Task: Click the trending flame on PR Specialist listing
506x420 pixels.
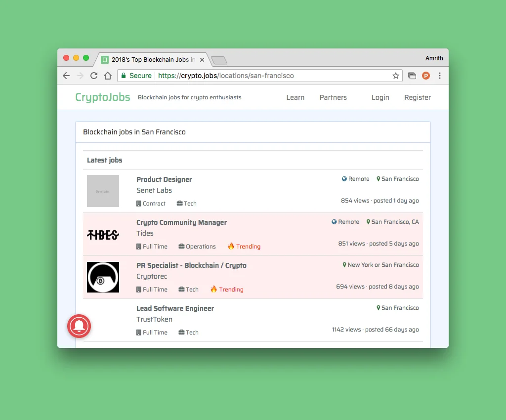Action: 213,289
